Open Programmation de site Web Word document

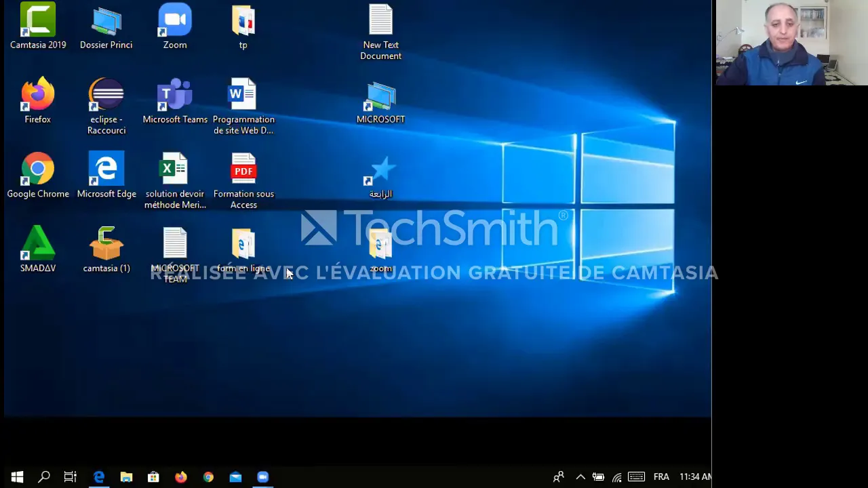[243, 106]
